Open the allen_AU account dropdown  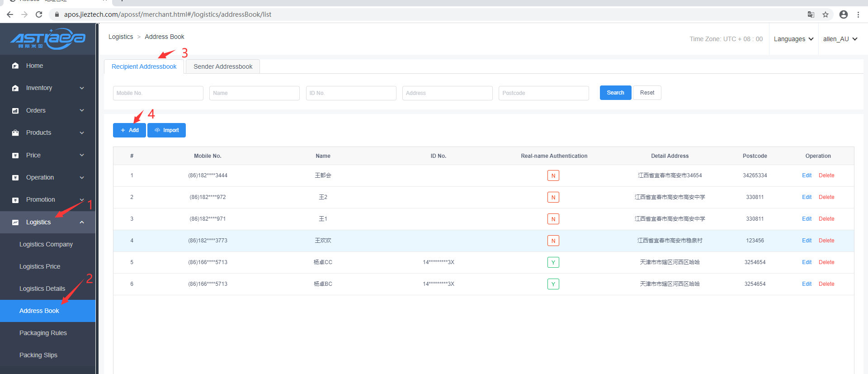[840, 39]
